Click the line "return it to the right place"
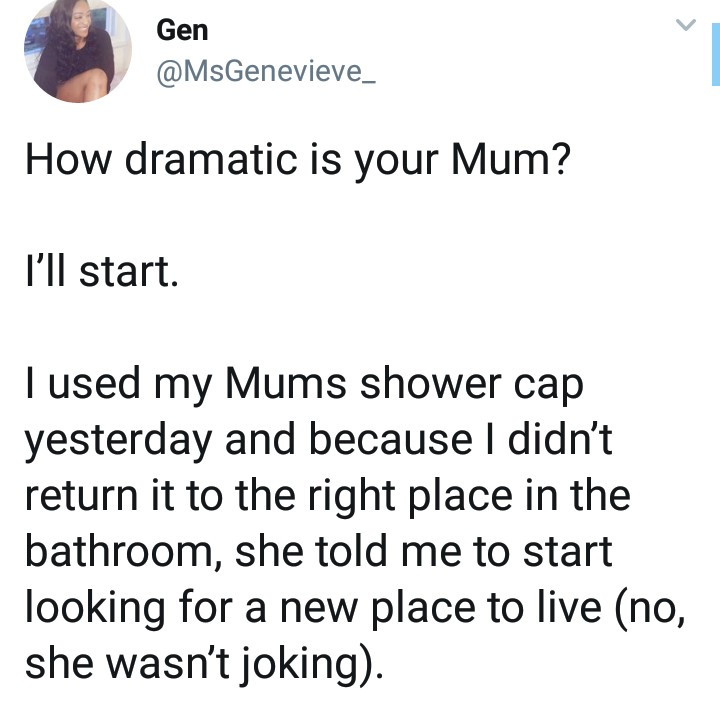Image resolution: width=720 pixels, height=701 pixels. click(328, 496)
